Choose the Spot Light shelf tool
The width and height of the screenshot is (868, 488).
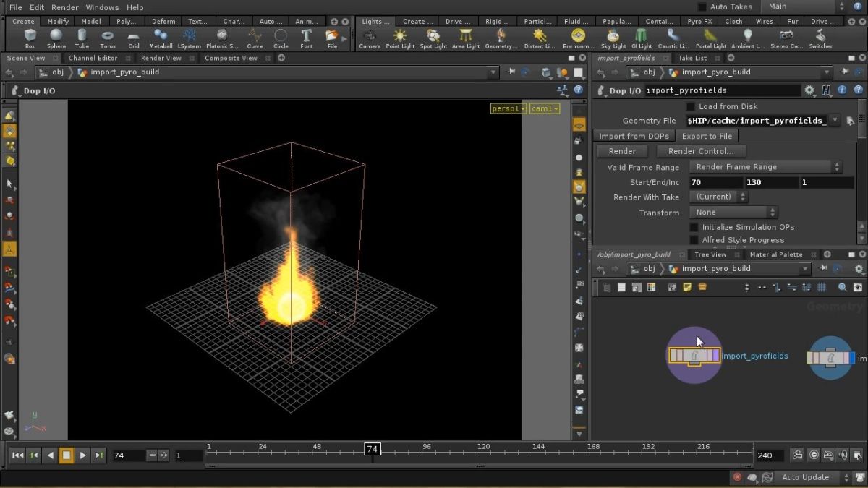tap(433, 38)
